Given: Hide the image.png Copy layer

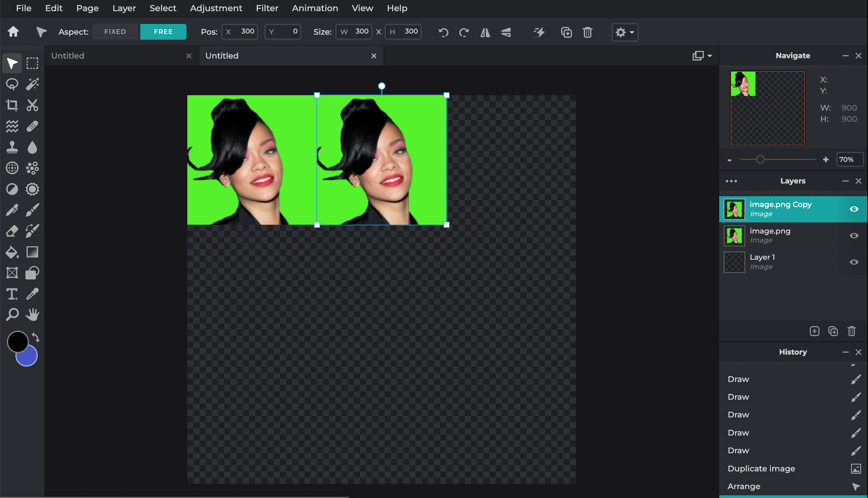Looking at the screenshot, I should 854,209.
